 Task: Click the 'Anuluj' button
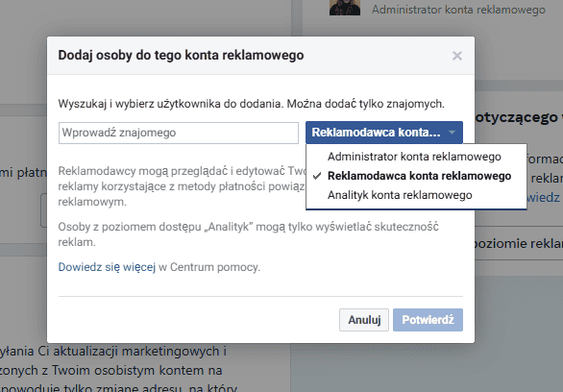tap(364, 320)
